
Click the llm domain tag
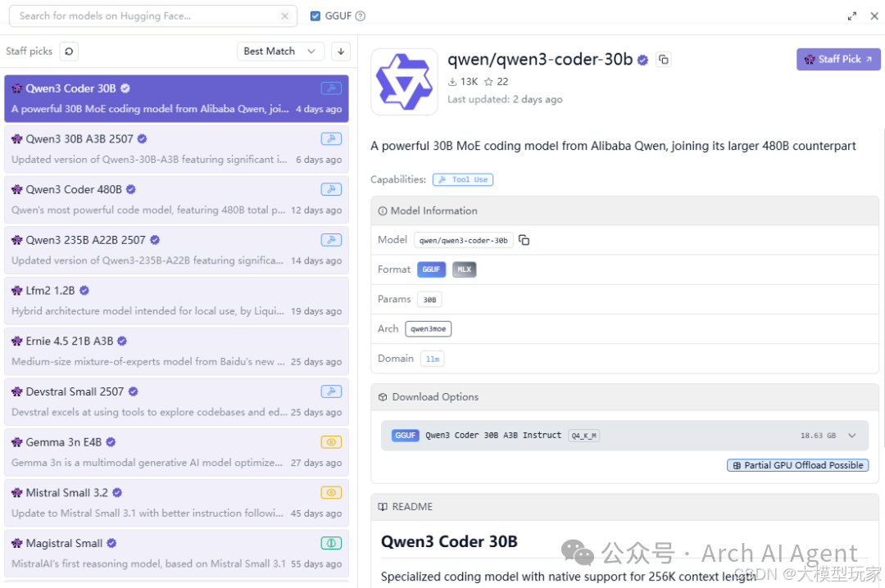tap(433, 359)
